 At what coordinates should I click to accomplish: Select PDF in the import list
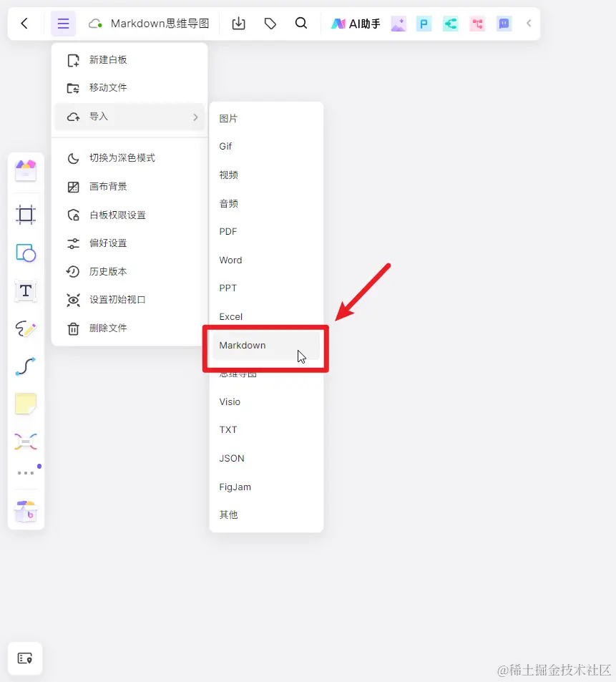coord(228,231)
